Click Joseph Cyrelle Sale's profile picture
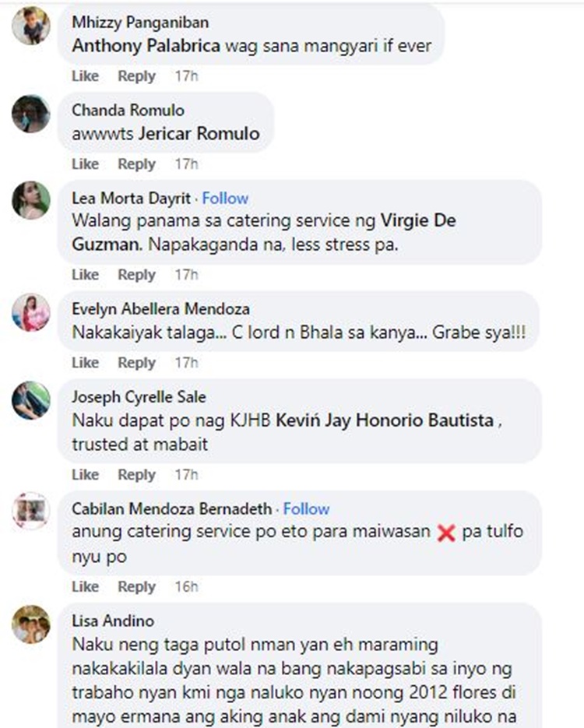Viewport: 584px width, 728px height. pyautogui.click(x=30, y=400)
